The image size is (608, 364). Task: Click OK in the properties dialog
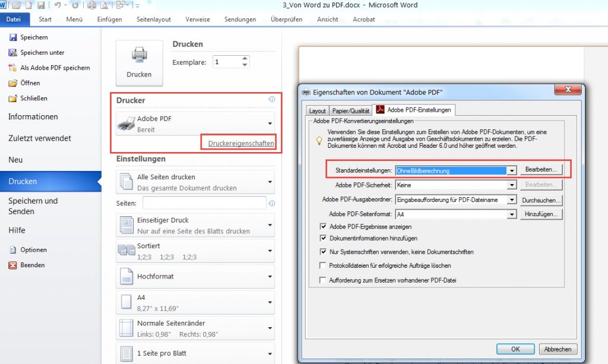coord(515,349)
